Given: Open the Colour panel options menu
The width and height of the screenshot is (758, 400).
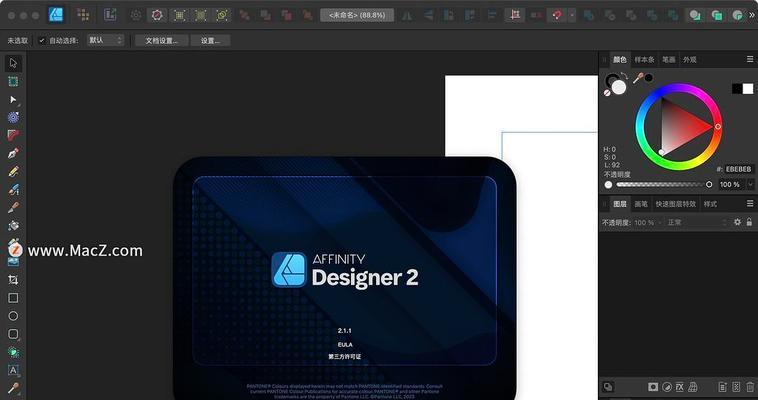Looking at the screenshot, I should 750,59.
